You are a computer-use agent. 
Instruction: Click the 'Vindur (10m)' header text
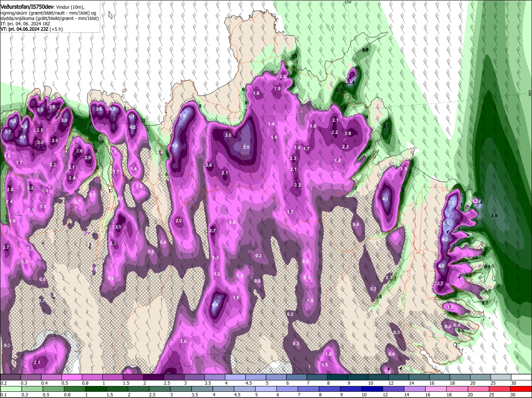[x=70, y=7]
